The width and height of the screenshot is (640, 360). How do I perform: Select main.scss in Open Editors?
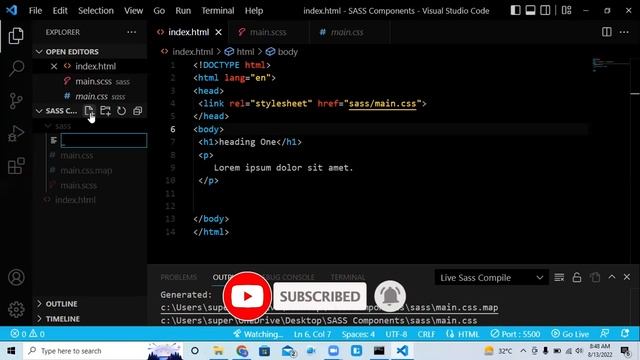pos(93,81)
